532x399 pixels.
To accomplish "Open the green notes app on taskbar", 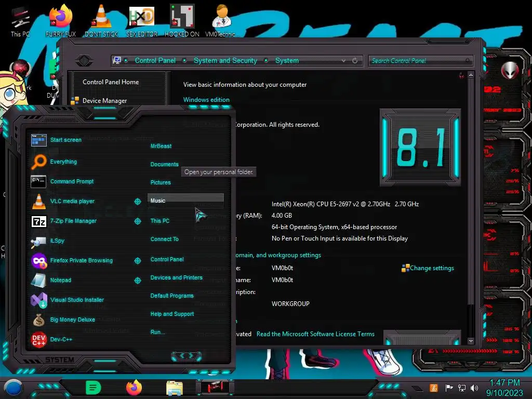I will 94,388.
